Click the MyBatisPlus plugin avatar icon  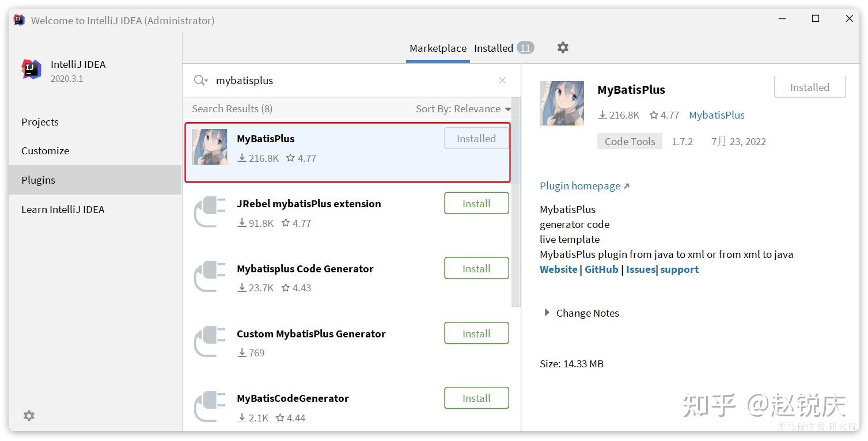point(209,147)
